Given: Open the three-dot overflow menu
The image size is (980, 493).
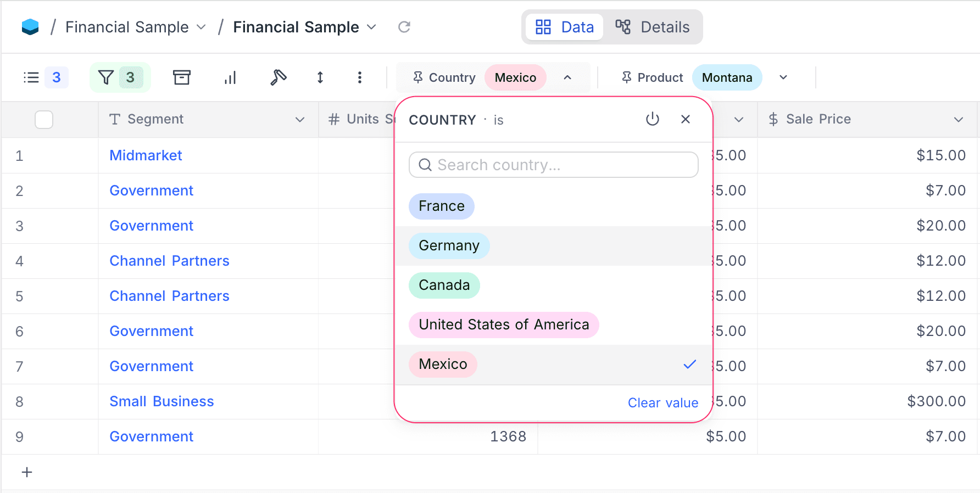Looking at the screenshot, I should click(360, 77).
